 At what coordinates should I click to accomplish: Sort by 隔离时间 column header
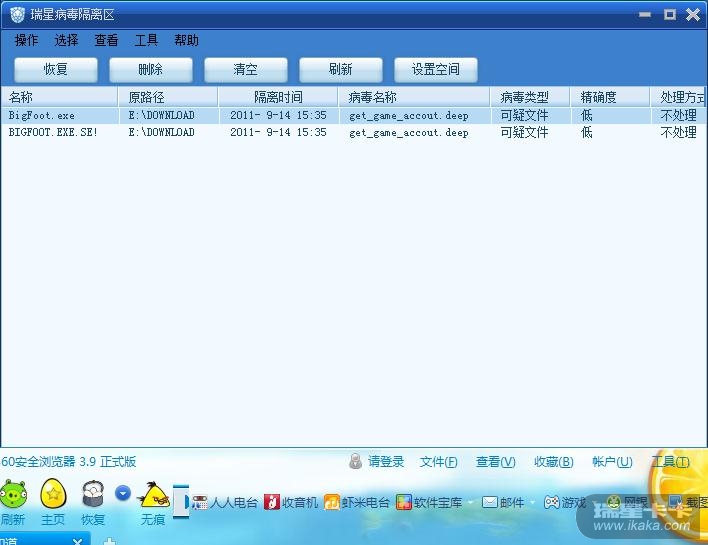[x=278, y=97]
